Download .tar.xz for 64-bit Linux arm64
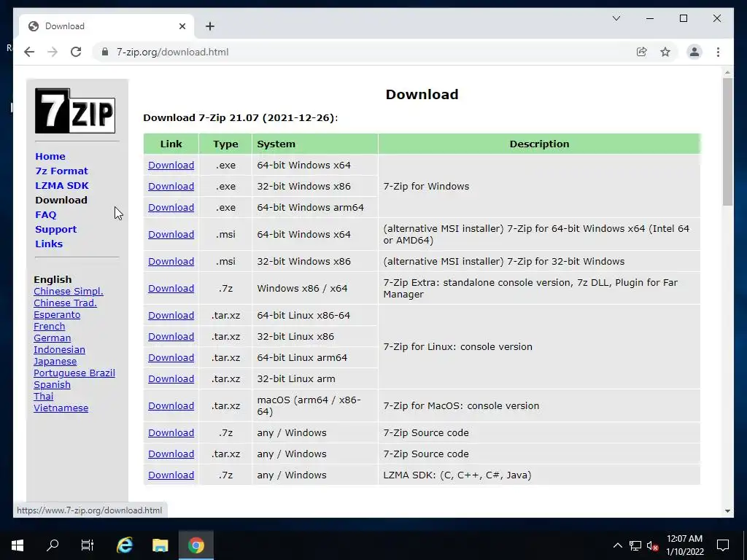This screenshot has width=747, height=560. click(x=171, y=357)
